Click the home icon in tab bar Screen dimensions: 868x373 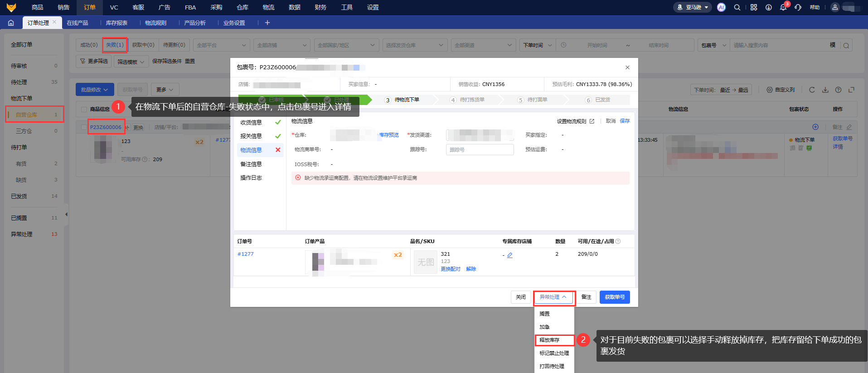(x=11, y=23)
